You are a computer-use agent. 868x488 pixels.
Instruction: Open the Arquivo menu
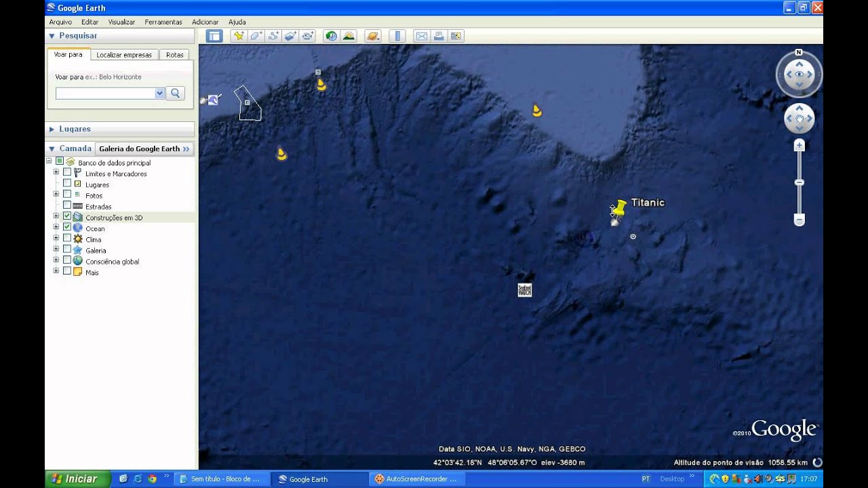[x=60, y=22]
